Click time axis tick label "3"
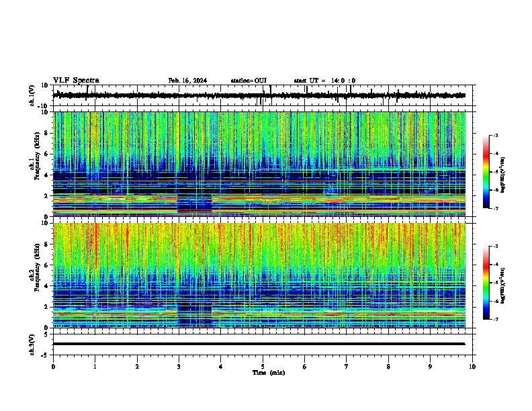 pyautogui.click(x=179, y=367)
